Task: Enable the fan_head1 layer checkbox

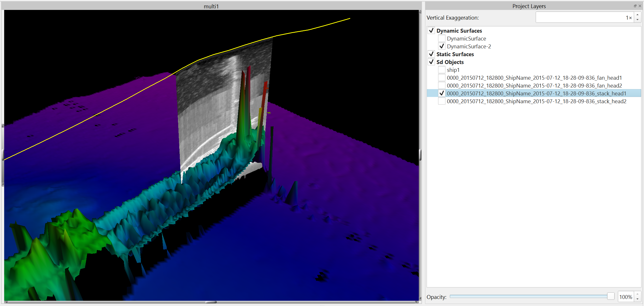Action: click(442, 78)
